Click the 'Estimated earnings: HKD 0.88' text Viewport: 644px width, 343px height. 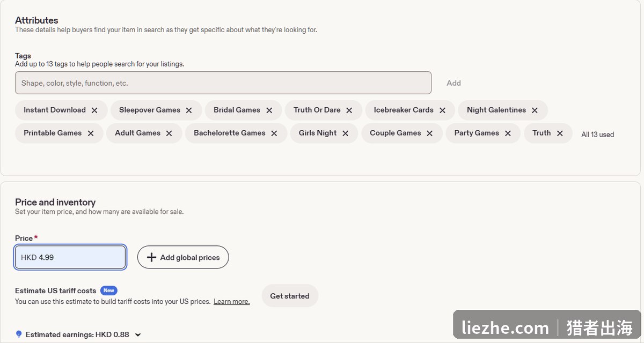coord(77,334)
